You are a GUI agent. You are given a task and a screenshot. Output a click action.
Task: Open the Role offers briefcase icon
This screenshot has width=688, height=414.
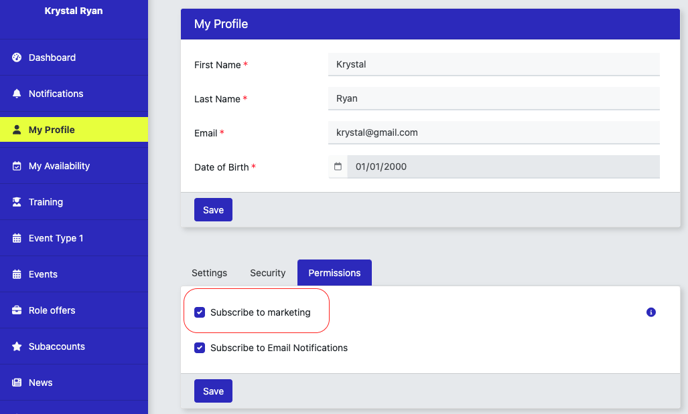click(x=17, y=310)
